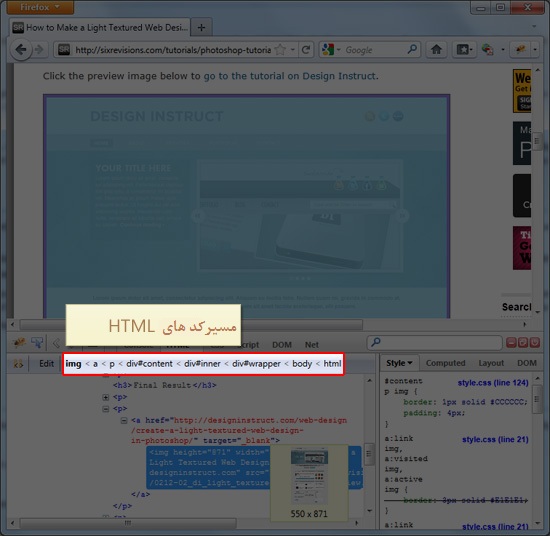Collapse the anchor href element node
This screenshot has height=536, width=550.
[124, 420]
